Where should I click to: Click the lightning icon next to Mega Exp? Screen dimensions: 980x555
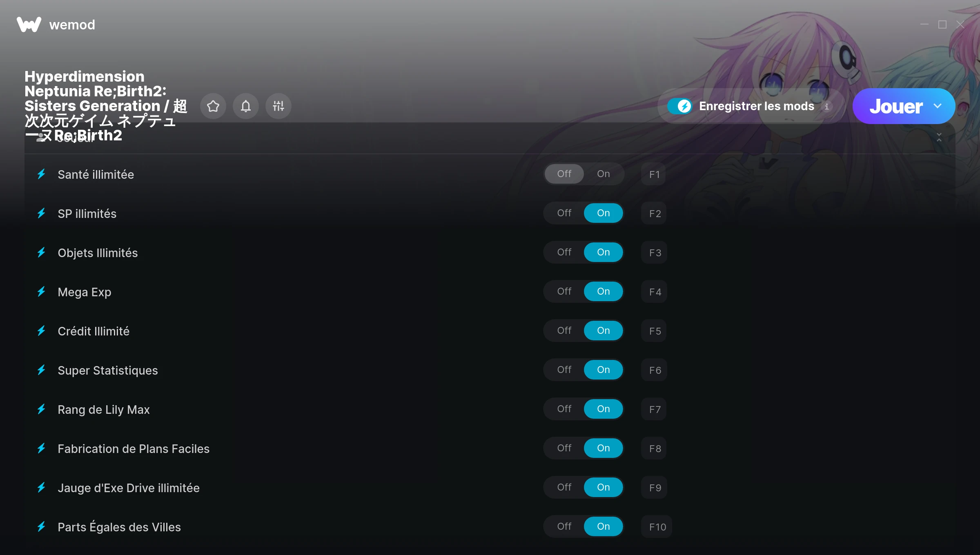[41, 292]
